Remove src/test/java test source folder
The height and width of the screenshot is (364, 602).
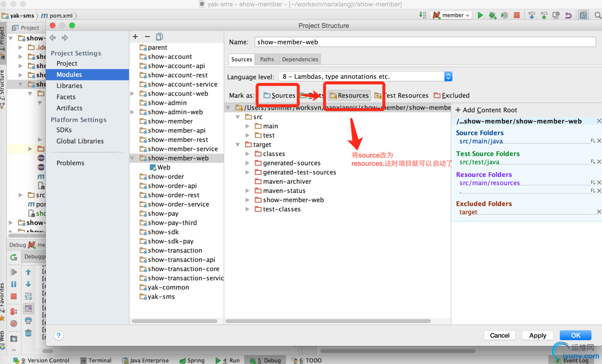pos(599,162)
